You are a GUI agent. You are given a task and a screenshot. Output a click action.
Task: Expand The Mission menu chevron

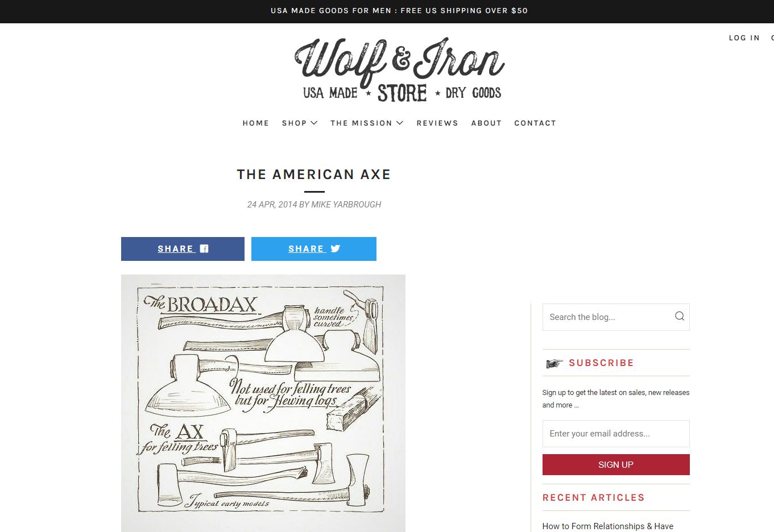tap(400, 123)
